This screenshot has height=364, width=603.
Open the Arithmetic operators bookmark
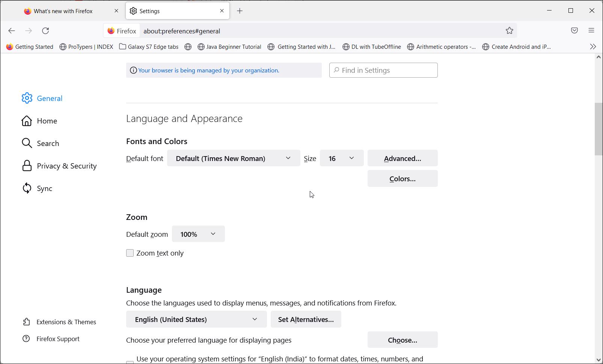click(442, 47)
